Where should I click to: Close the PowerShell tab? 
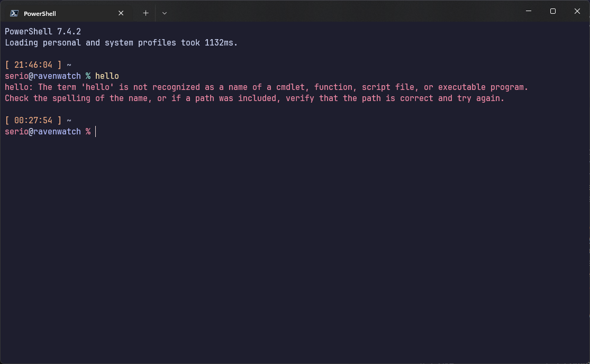[x=121, y=13]
